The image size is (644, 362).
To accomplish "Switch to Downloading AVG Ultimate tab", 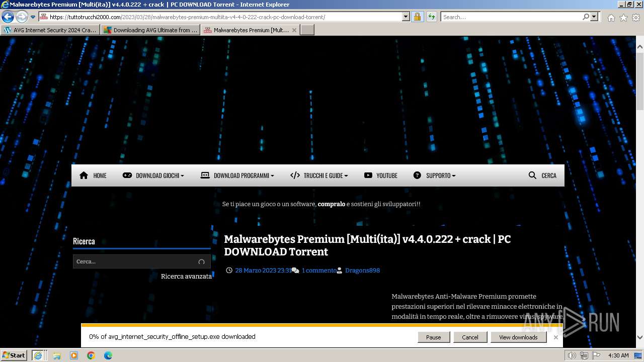I will tap(150, 30).
